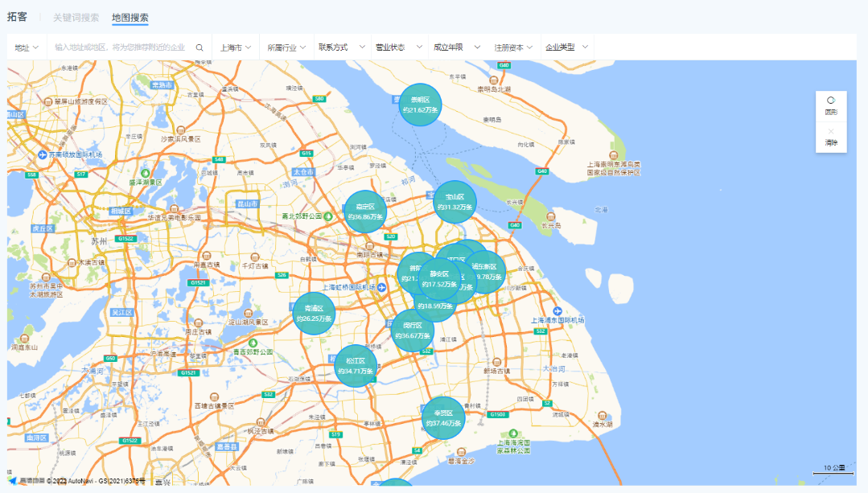Click the address search input field
The height and width of the screenshot is (493, 868).
coord(120,47)
